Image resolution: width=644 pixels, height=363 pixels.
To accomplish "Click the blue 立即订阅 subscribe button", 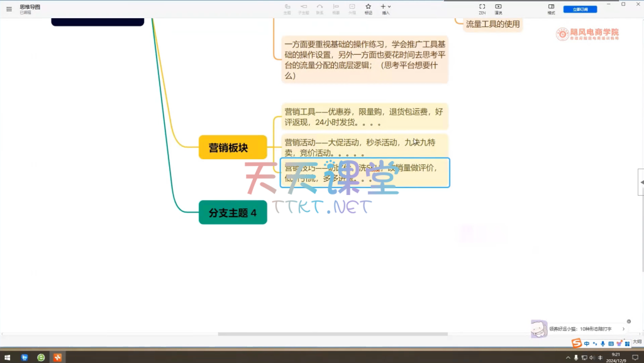I will coord(580,9).
